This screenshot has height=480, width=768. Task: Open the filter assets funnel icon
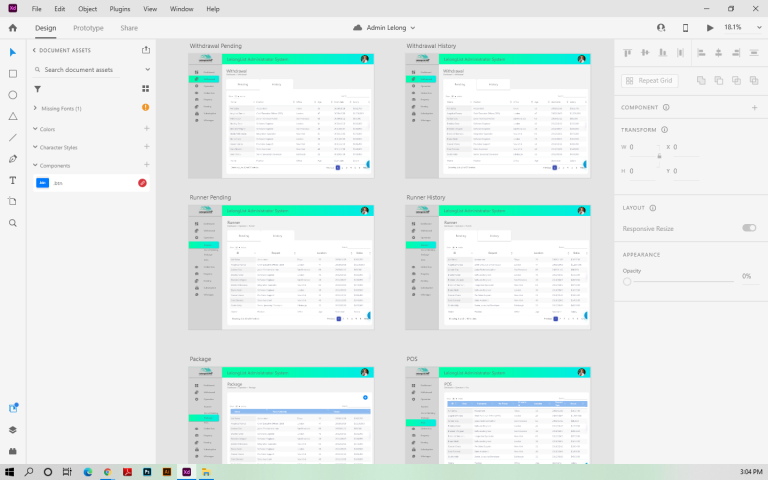[37, 88]
